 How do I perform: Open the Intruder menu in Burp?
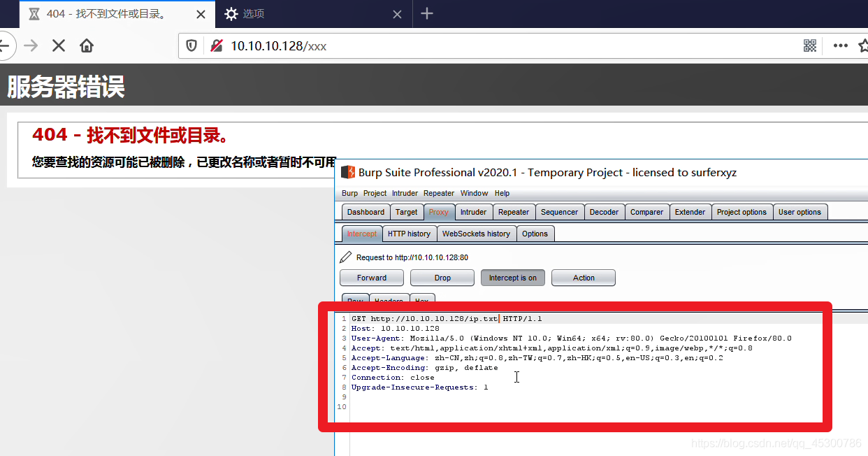[x=405, y=193]
